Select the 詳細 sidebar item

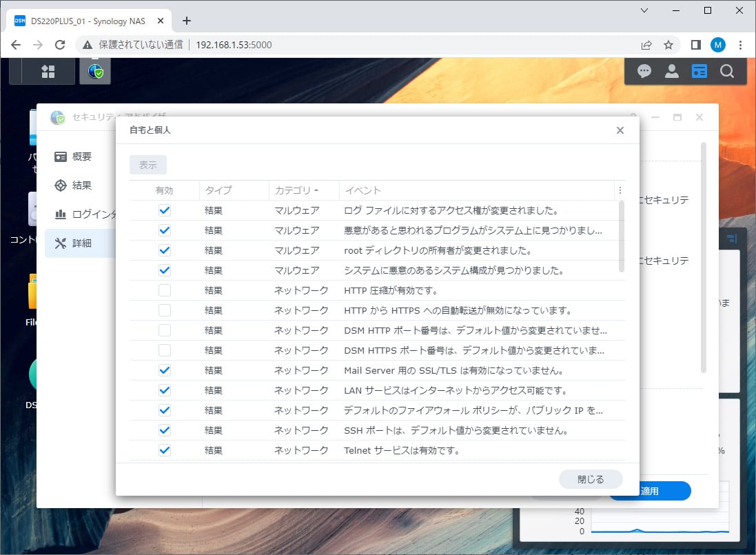(81, 243)
